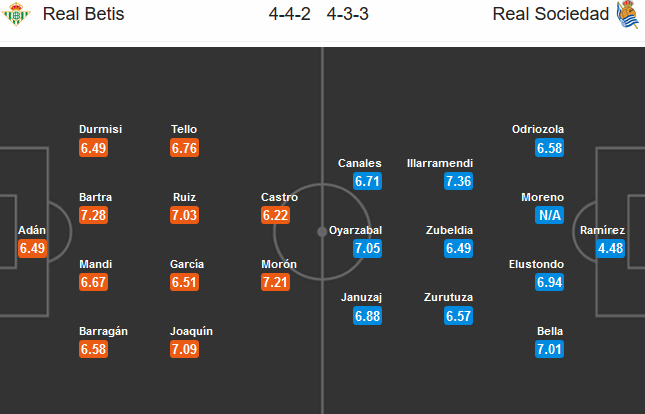Screen dimensions: 645x414
Task: Click on Morón's 7.21 rating
Action: click(275, 284)
